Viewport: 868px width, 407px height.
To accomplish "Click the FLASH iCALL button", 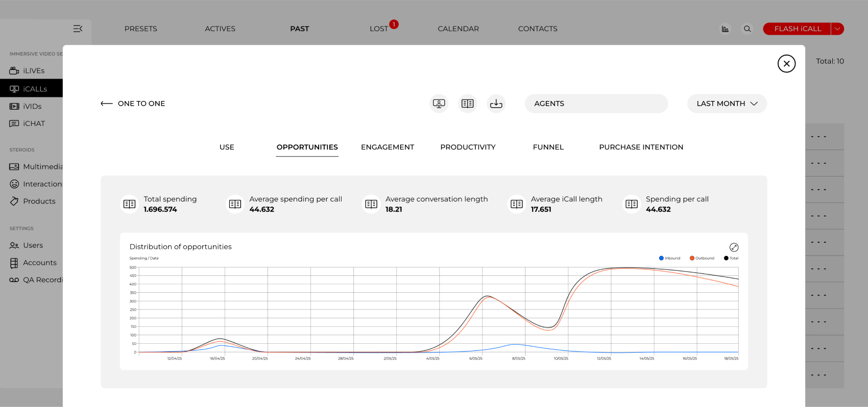I will coord(797,29).
